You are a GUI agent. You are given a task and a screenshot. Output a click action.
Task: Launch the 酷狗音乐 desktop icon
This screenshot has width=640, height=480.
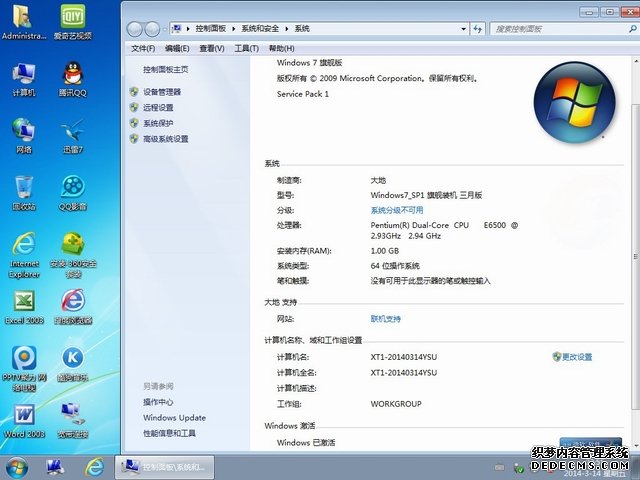point(73,364)
